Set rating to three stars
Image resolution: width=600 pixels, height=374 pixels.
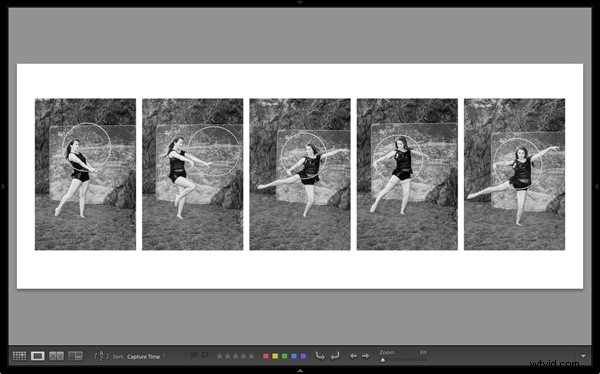[235, 356]
